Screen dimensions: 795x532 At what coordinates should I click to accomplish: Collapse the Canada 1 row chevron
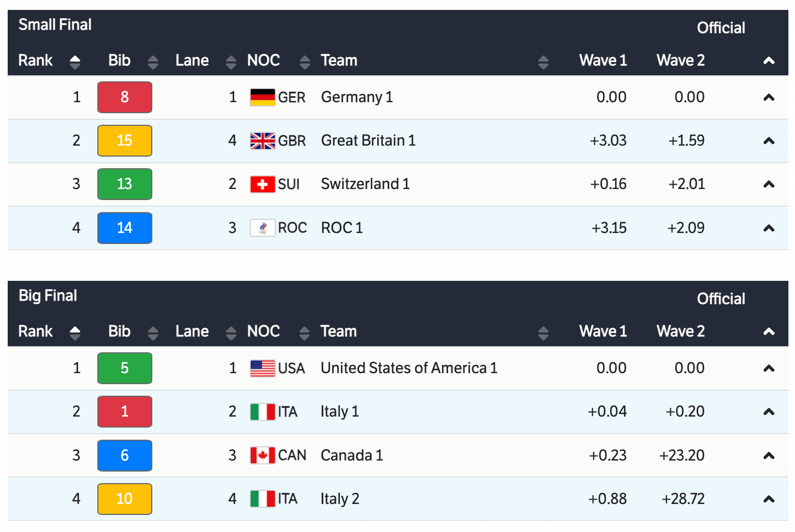[x=769, y=455]
